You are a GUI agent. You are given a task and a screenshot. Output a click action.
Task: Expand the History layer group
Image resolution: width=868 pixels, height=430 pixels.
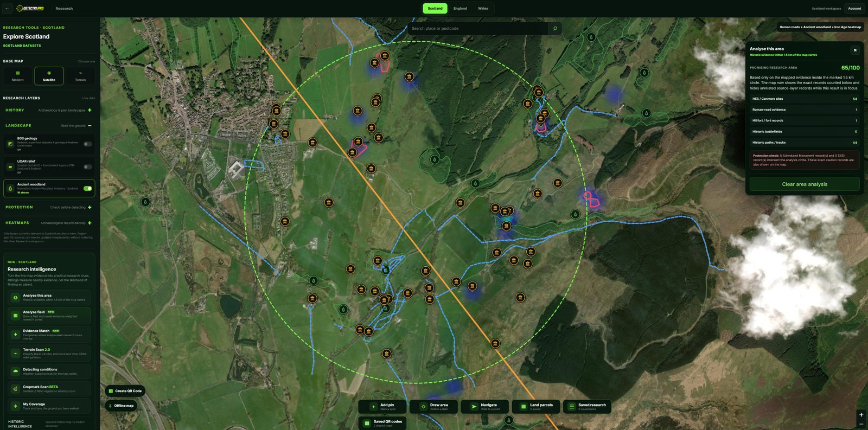tap(90, 110)
